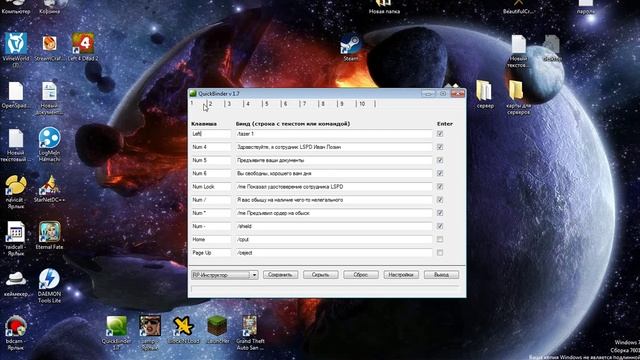
Task: Select the DAEMON Tools Lite icon
Action: point(49,279)
